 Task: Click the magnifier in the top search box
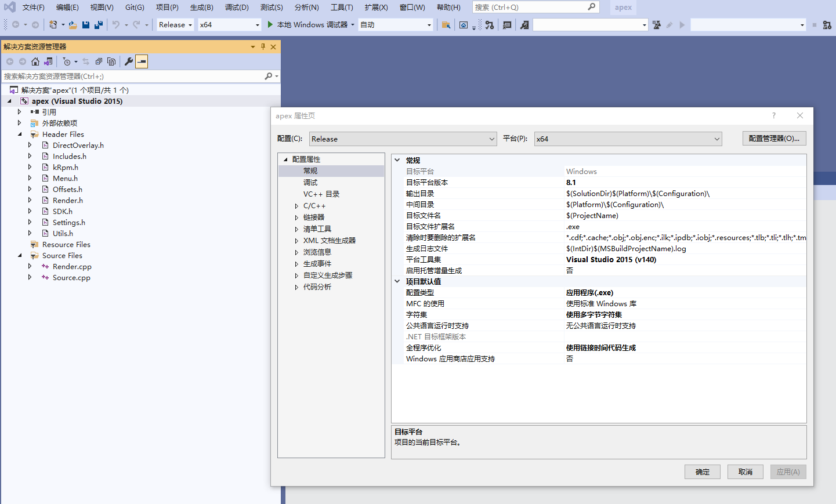click(591, 7)
